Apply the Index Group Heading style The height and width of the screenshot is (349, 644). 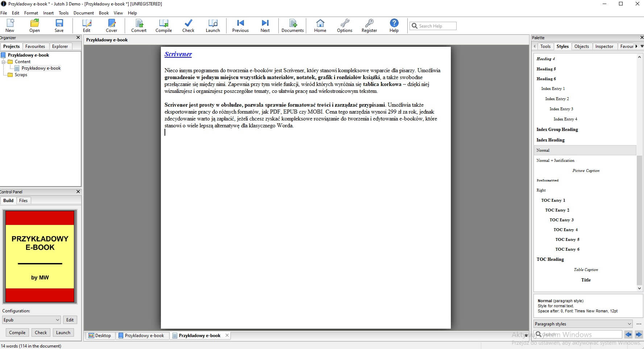click(557, 130)
